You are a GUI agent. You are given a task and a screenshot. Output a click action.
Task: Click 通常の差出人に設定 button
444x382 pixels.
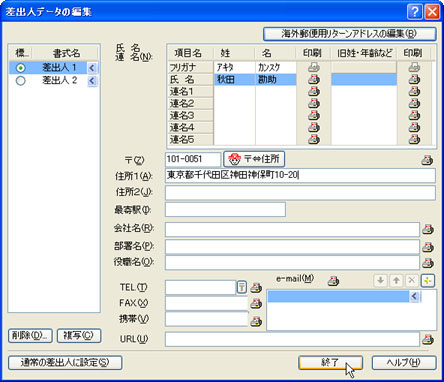click(65, 363)
